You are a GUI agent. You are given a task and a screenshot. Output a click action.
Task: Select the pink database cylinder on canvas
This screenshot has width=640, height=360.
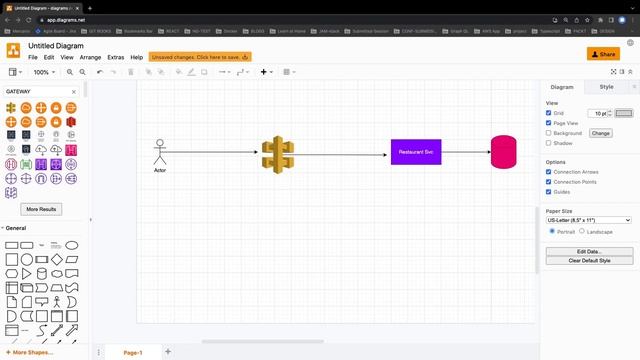[503, 152]
